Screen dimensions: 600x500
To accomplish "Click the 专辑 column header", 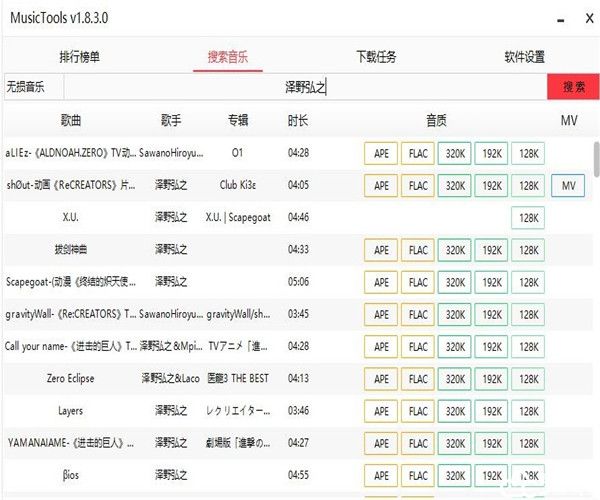I will click(x=238, y=121).
